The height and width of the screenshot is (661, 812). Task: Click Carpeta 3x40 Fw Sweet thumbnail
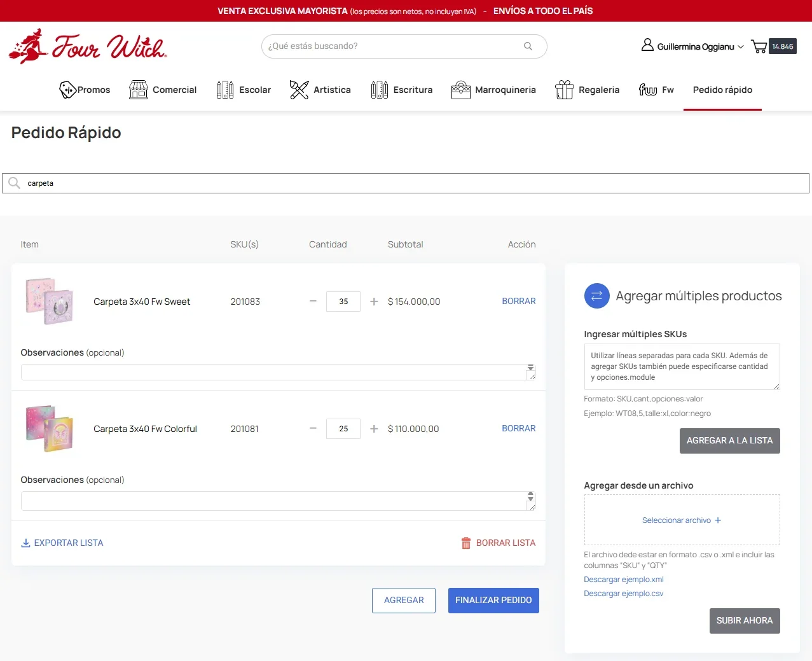click(x=50, y=301)
